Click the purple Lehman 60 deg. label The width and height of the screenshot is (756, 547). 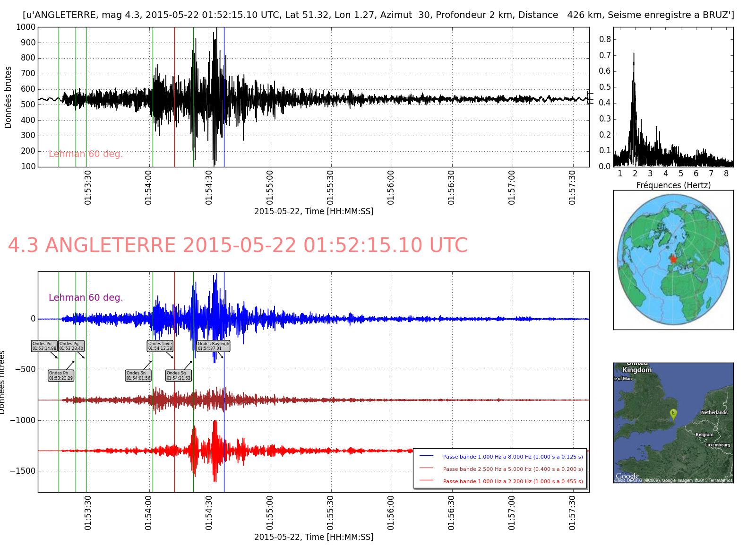86,297
